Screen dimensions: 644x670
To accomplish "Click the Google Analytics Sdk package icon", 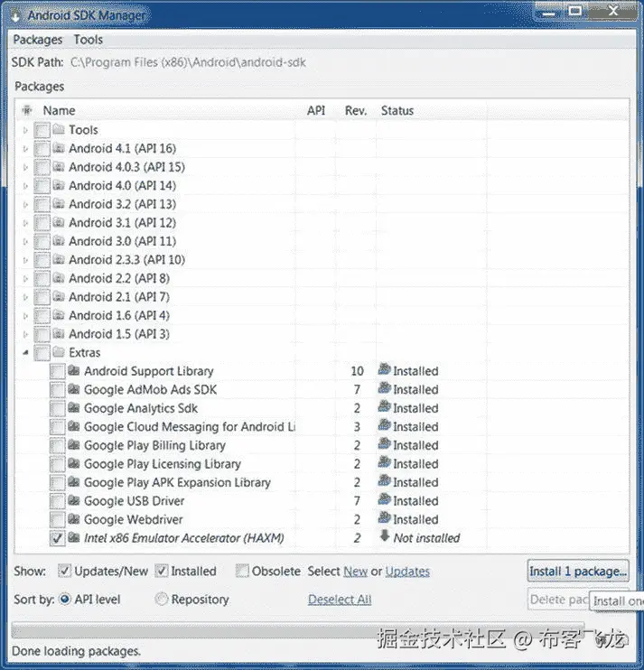I will tap(74, 407).
